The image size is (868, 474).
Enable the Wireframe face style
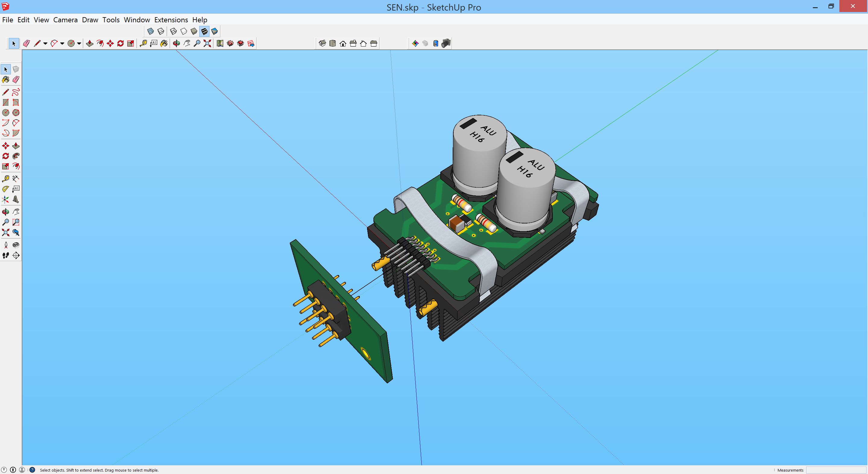[x=174, y=31]
